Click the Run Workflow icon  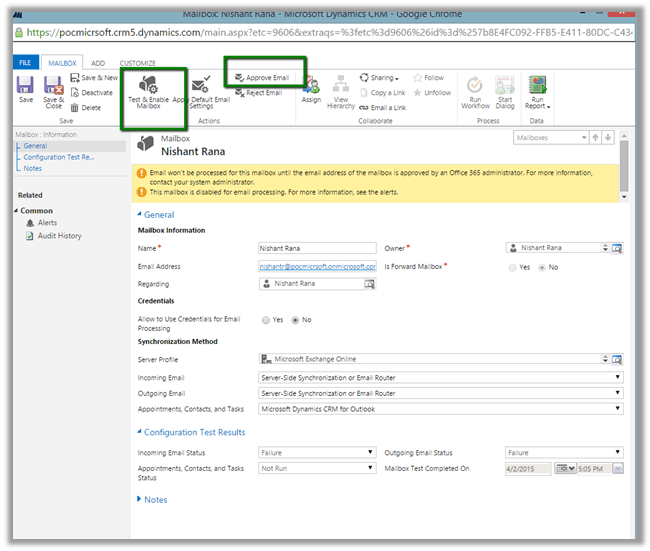coord(475,90)
